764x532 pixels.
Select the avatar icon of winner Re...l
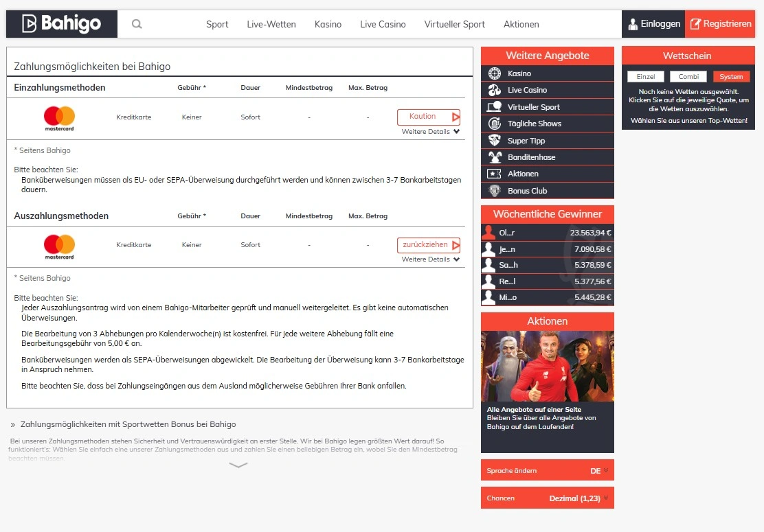[488, 281]
